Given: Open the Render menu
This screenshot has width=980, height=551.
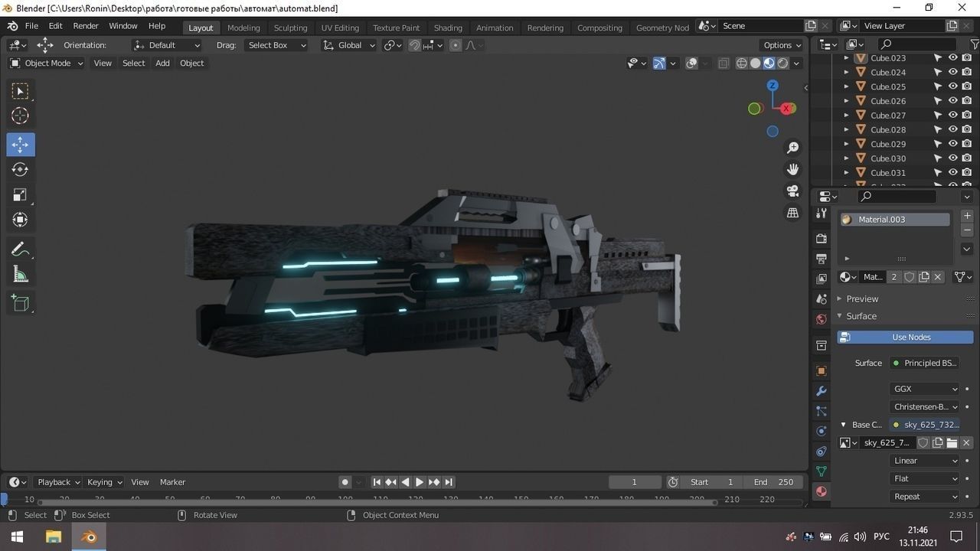Looking at the screenshot, I should coord(86,26).
